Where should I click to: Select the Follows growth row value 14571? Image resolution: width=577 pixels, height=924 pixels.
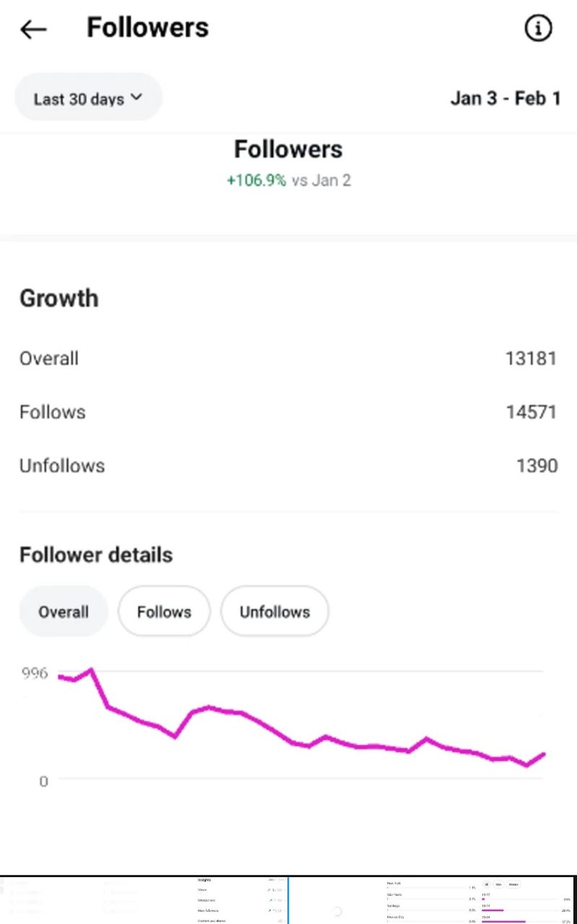(x=531, y=412)
